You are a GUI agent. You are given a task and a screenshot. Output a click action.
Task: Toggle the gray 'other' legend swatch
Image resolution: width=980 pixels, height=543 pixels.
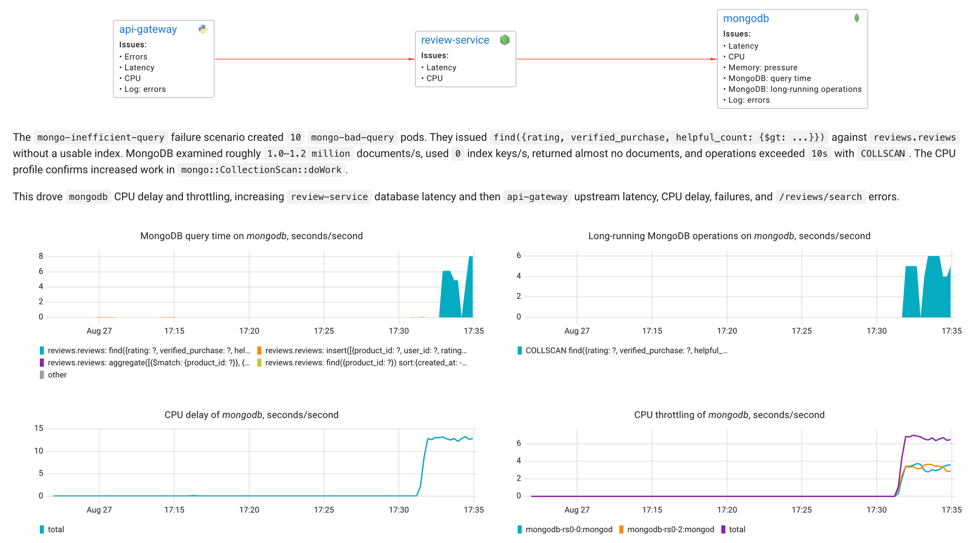[x=42, y=375]
